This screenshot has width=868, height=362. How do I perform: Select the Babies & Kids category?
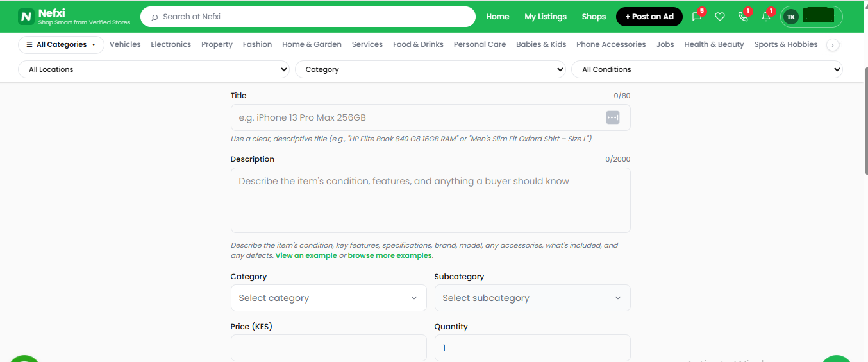point(541,44)
